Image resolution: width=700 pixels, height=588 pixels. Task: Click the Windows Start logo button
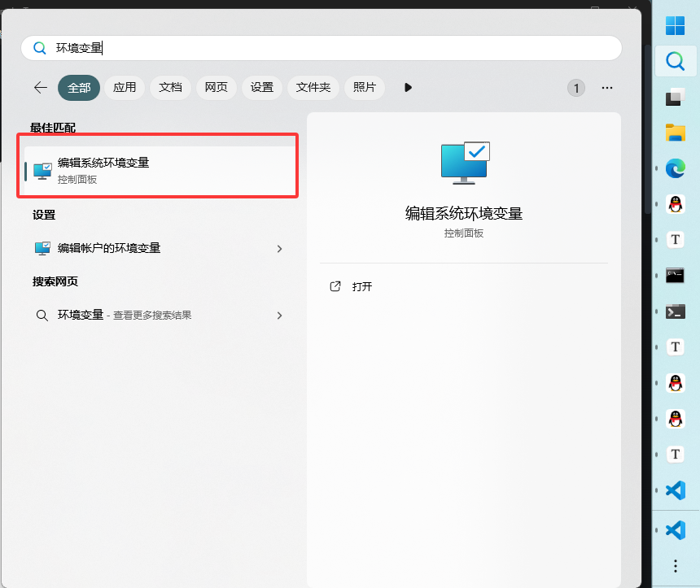(x=675, y=26)
